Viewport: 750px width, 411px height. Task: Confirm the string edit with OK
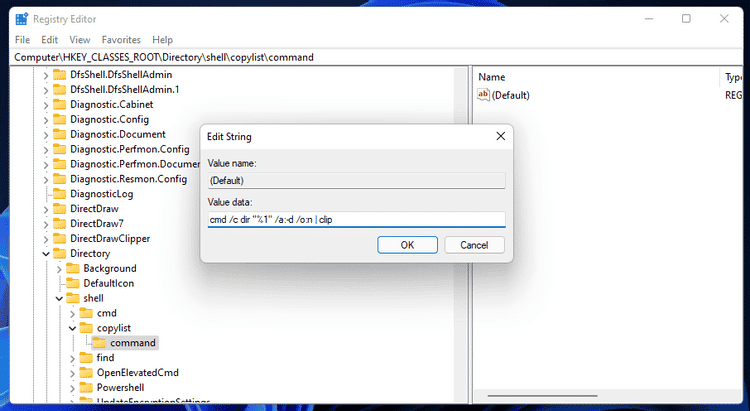pos(407,245)
